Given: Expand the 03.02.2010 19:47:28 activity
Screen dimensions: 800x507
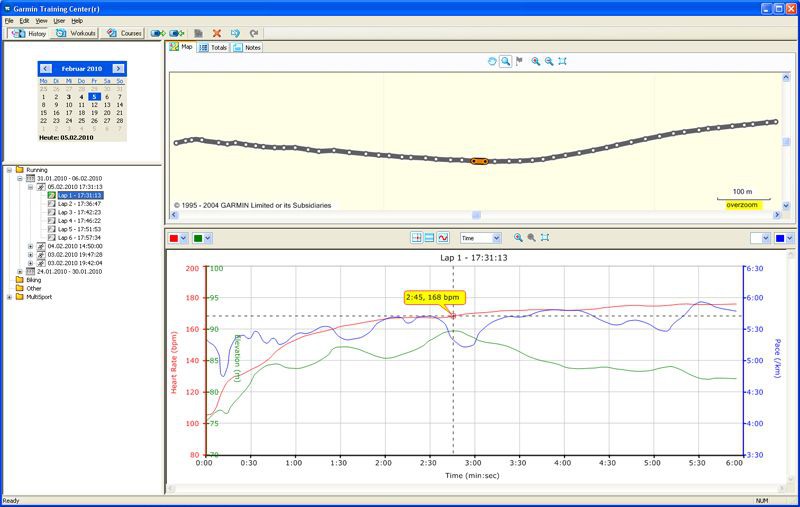Looking at the screenshot, I should pyautogui.click(x=31, y=255).
